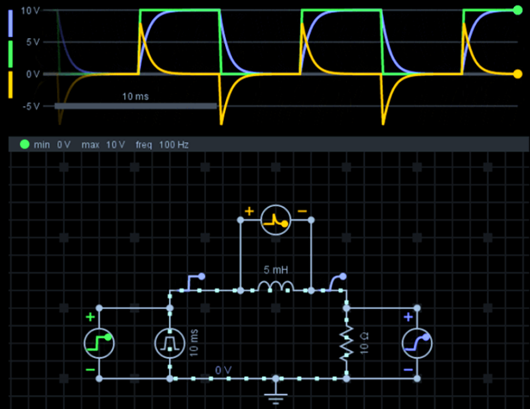The height and width of the screenshot is (409, 530).
Task: Click the green dot in the status bar
Action: click(x=25, y=145)
